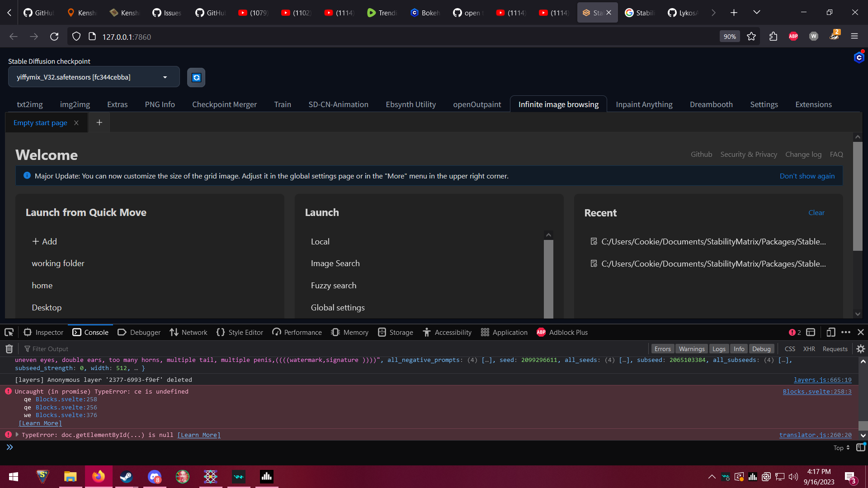Toggle the split console layout icon
868x488 pixels.
pyautogui.click(x=810, y=332)
